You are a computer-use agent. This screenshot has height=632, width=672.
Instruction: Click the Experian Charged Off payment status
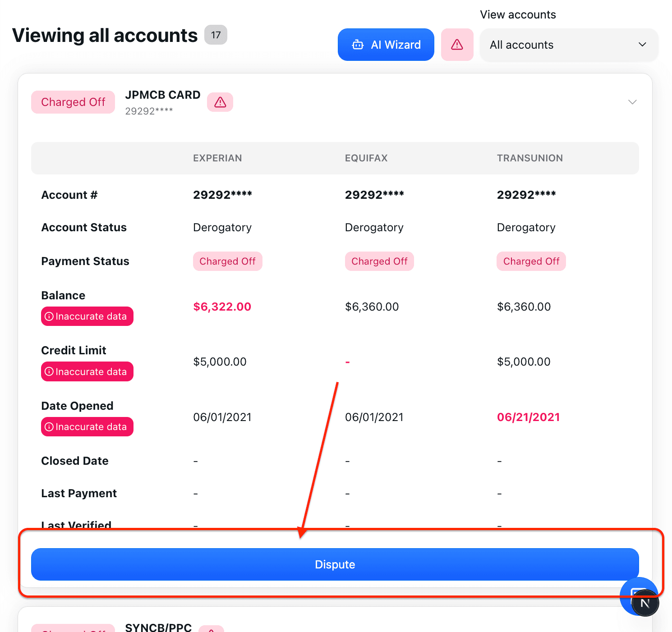pos(227,261)
